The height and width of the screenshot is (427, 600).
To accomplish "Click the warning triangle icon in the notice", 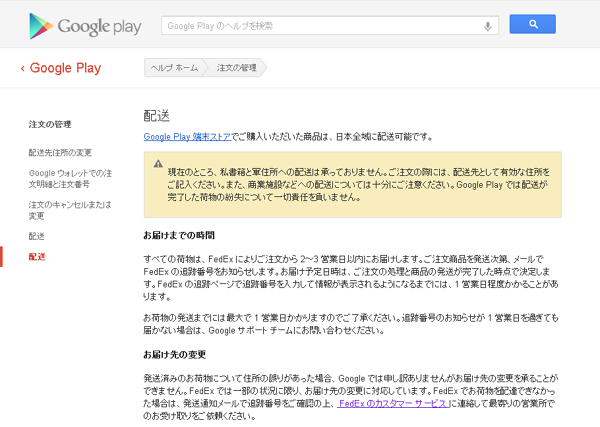I will coord(158,164).
